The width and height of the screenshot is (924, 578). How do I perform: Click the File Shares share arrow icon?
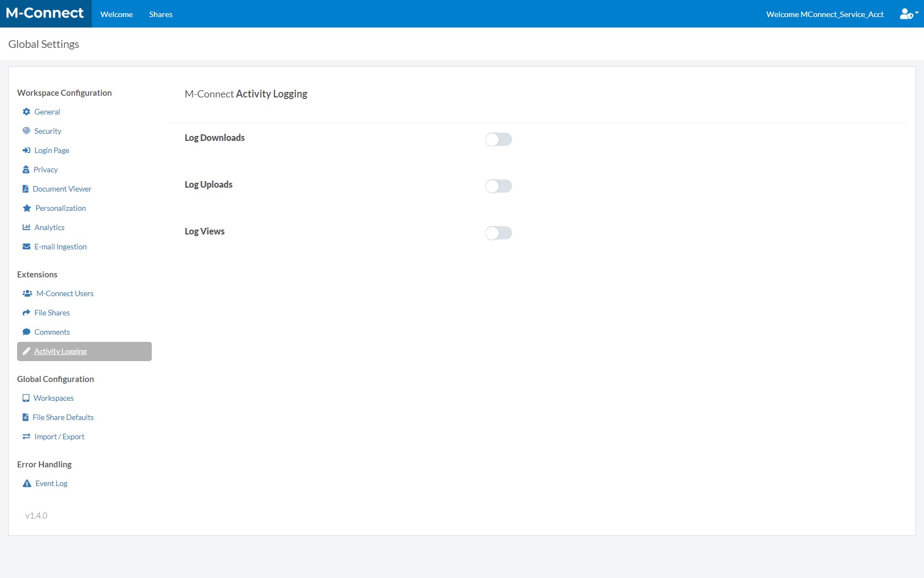(26, 313)
